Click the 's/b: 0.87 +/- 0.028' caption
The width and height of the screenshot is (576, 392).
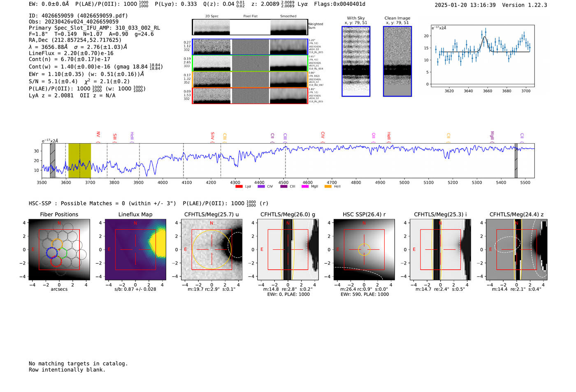click(135, 289)
